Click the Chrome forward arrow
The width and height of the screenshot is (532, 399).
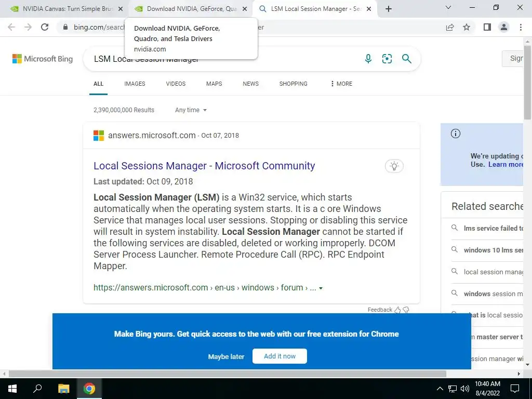coord(28,27)
